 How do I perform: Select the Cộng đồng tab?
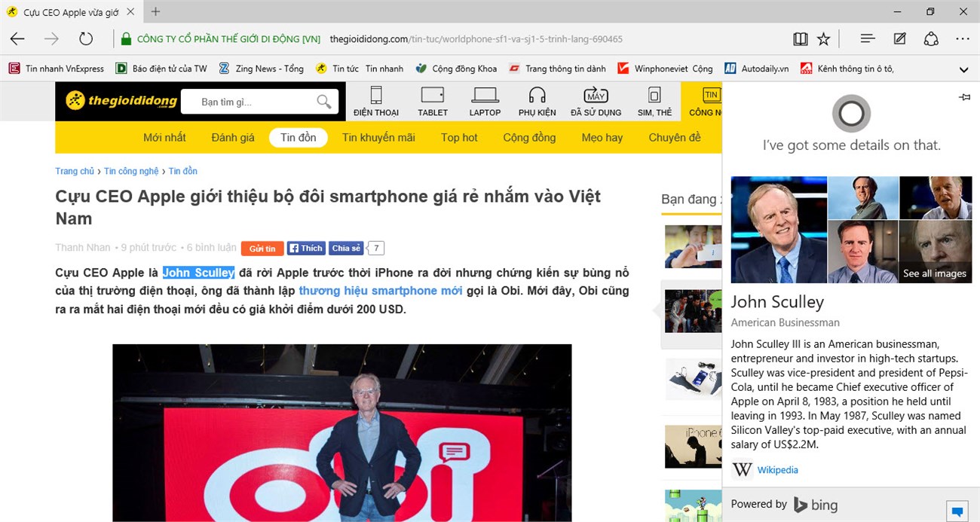click(529, 137)
